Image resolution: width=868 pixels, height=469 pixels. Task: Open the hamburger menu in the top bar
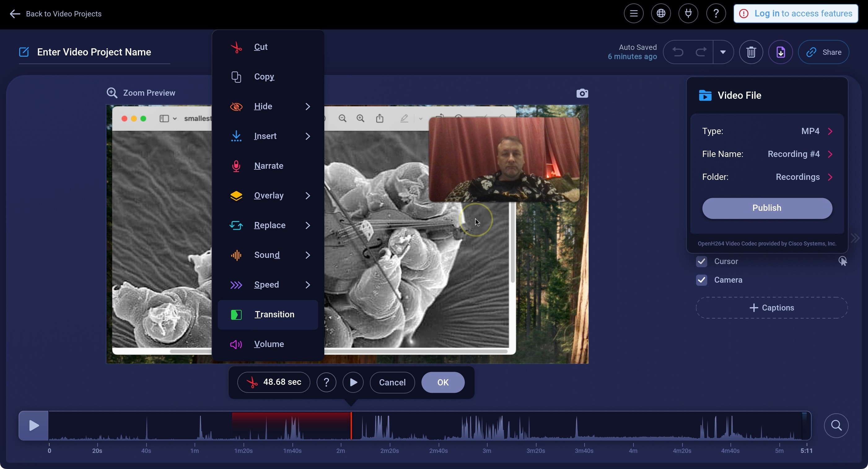coord(634,13)
